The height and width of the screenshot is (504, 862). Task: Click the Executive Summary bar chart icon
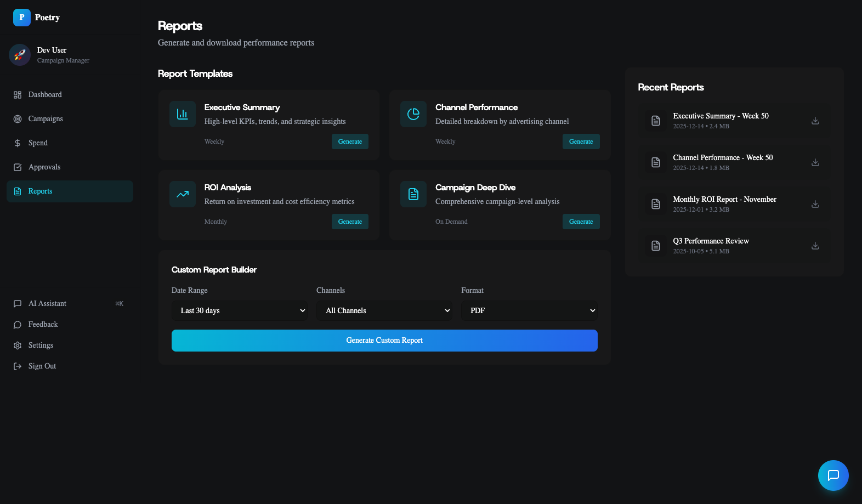pos(183,114)
